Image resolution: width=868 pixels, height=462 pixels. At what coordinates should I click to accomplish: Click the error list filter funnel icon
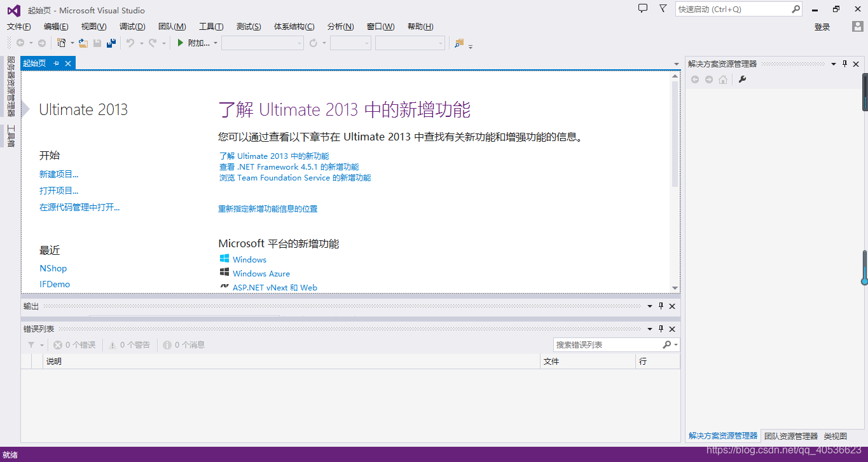(31, 345)
